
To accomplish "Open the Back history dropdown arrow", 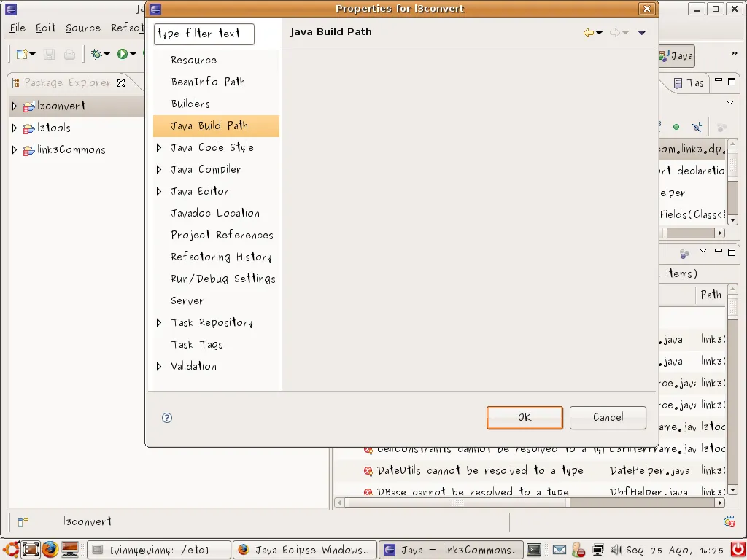I will pyautogui.click(x=600, y=33).
